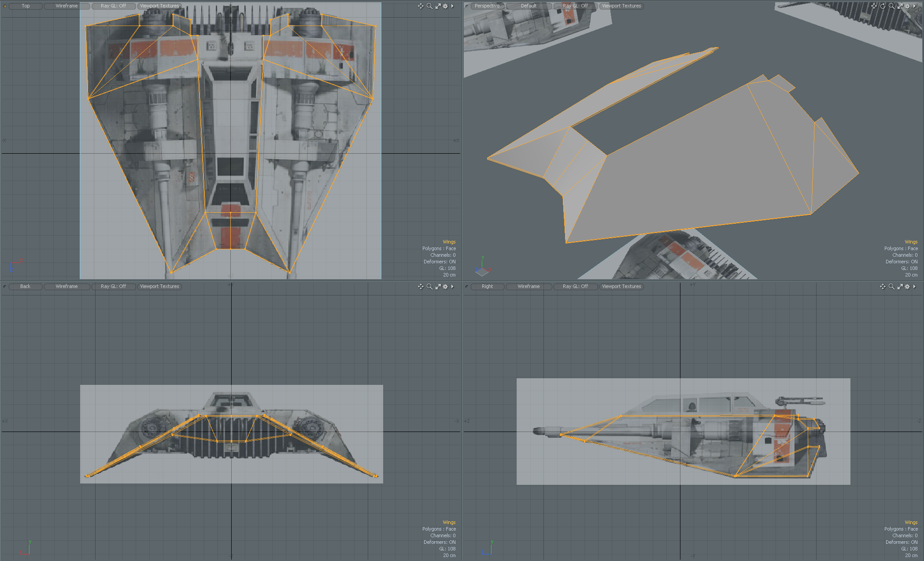Click 'Channels: 0' text in Perspective viewport
This screenshot has width=924, height=561.
click(905, 255)
